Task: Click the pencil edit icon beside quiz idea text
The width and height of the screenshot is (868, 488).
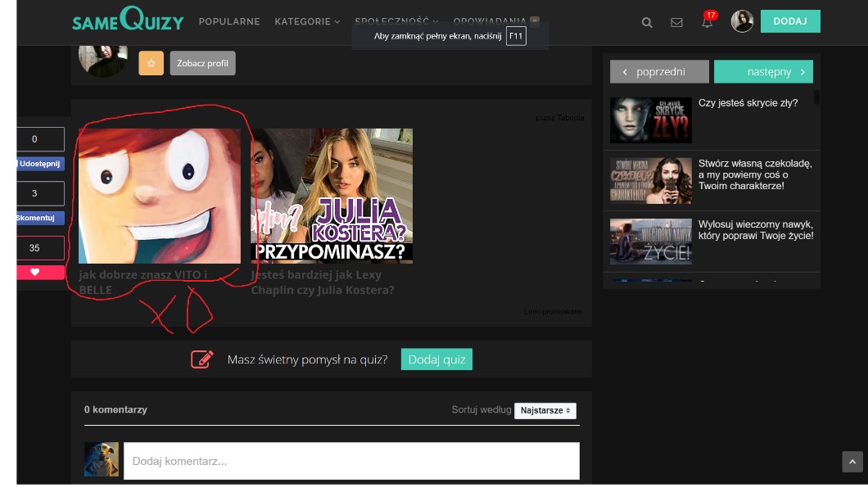Action: (201, 359)
